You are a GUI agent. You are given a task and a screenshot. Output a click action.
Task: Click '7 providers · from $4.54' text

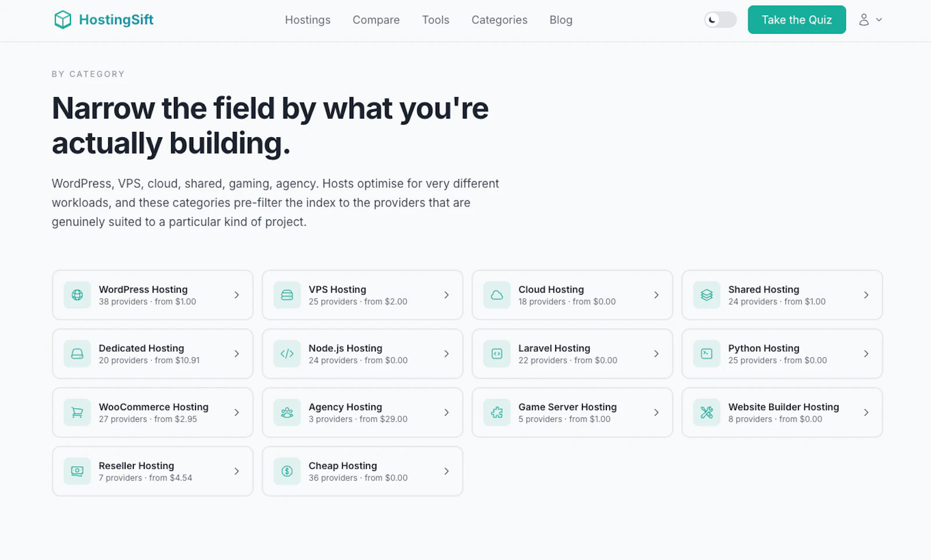(x=145, y=477)
